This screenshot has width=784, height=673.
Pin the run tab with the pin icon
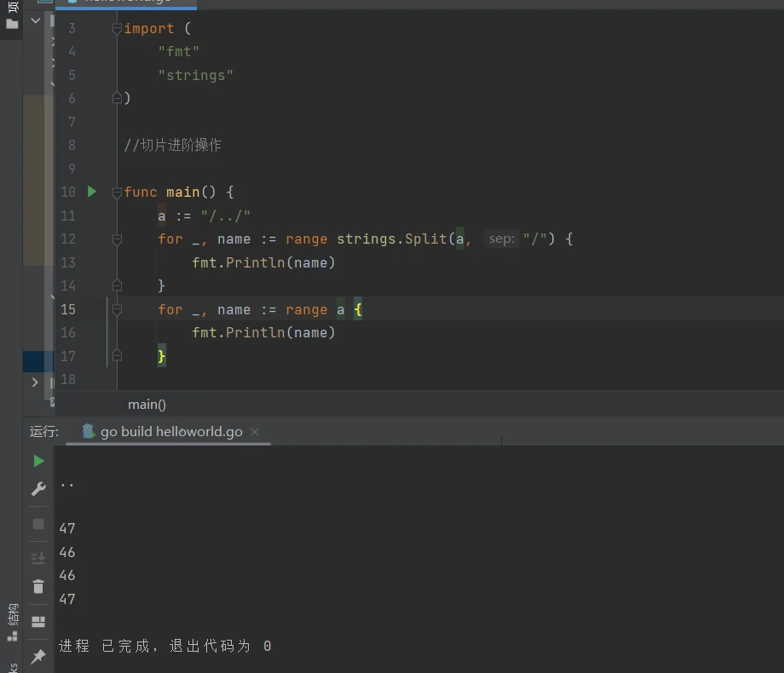click(38, 657)
